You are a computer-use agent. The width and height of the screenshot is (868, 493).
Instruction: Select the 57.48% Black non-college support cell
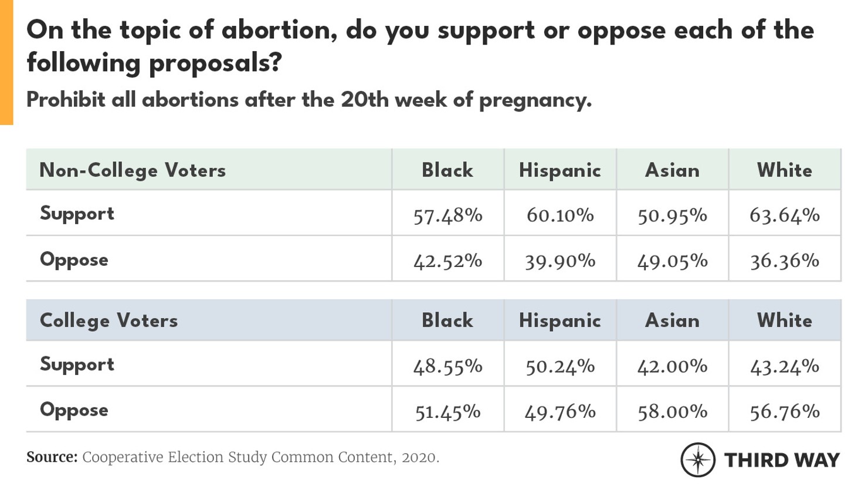tap(447, 215)
